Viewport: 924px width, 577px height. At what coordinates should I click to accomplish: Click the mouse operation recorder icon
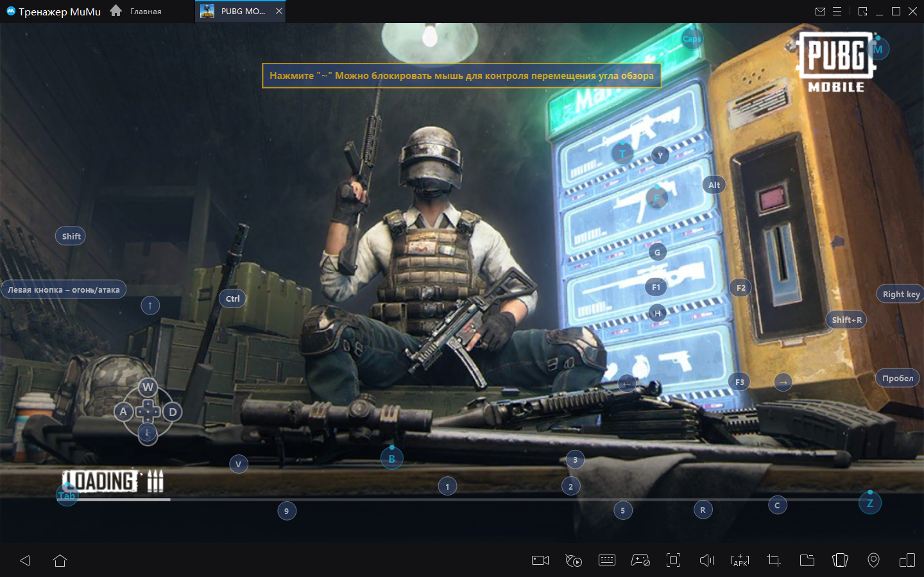573,560
